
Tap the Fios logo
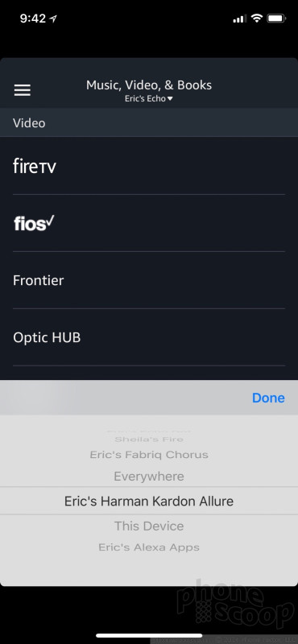(34, 223)
